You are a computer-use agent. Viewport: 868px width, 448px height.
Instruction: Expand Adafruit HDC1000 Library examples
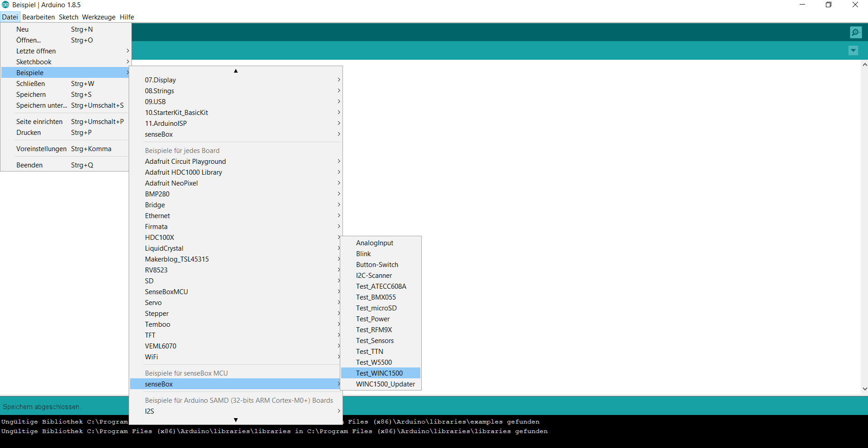pyautogui.click(x=236, y=172)
